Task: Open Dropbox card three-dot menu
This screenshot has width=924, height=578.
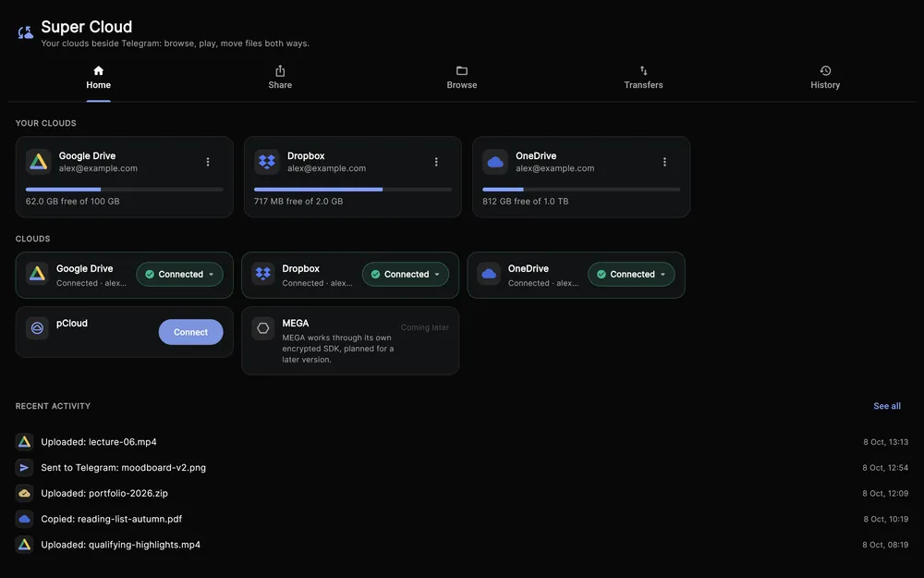Action: click(436, 162)
